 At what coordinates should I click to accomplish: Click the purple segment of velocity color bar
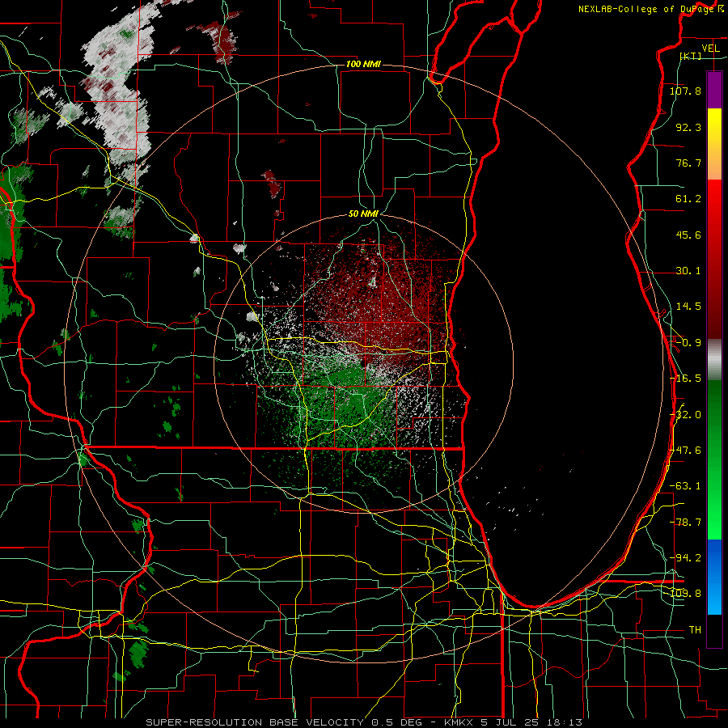point(714,90)
